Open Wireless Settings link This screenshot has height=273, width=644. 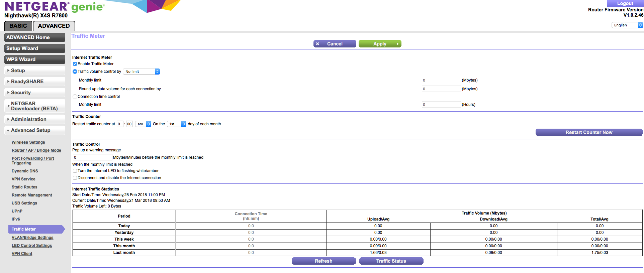pos(28,142)
